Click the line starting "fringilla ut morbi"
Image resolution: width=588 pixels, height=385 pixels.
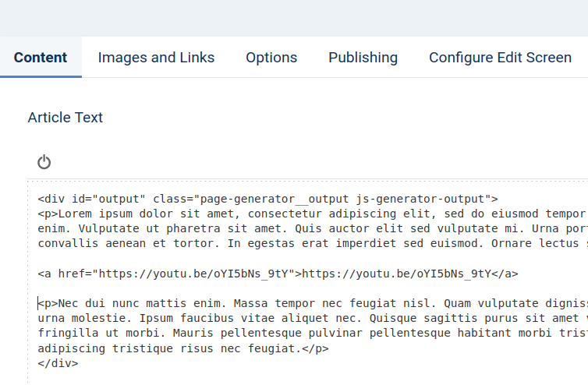pyautogui.click(x=313, y=334)
